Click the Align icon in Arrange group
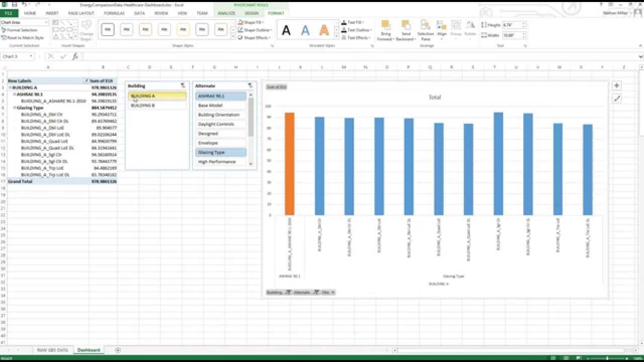 pos(442,29)
